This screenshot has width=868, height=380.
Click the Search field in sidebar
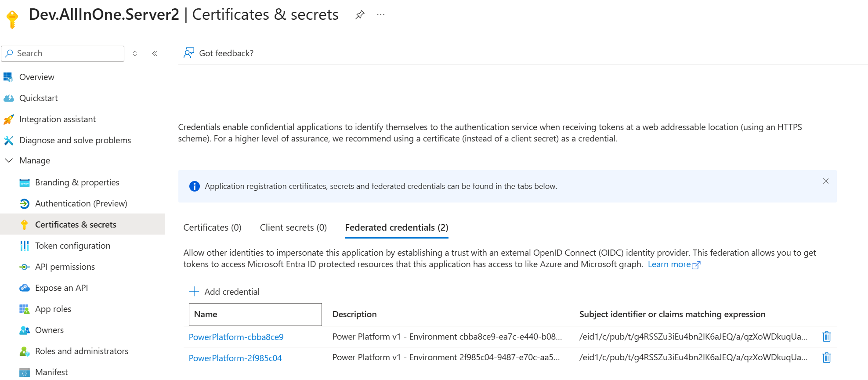[63, 54]
